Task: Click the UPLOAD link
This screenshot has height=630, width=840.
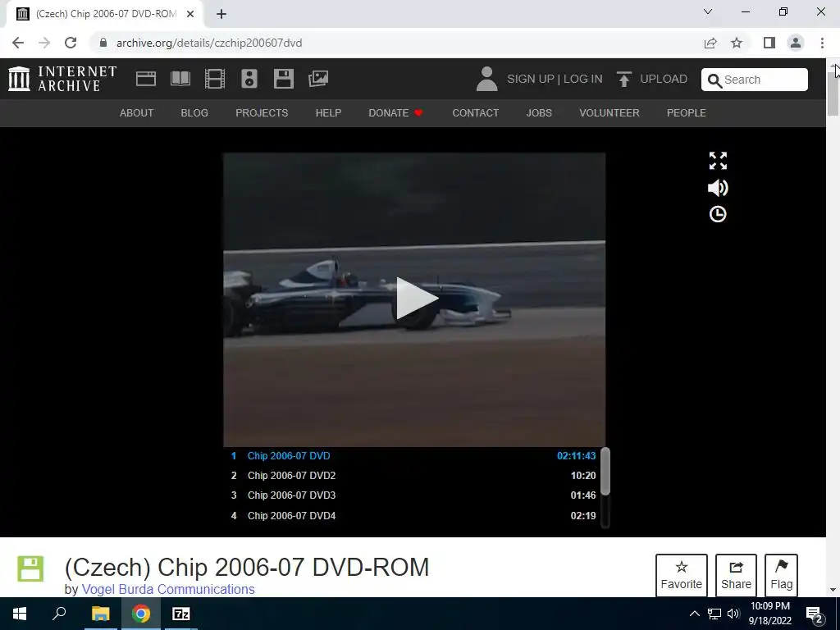Action: (664, 79)
